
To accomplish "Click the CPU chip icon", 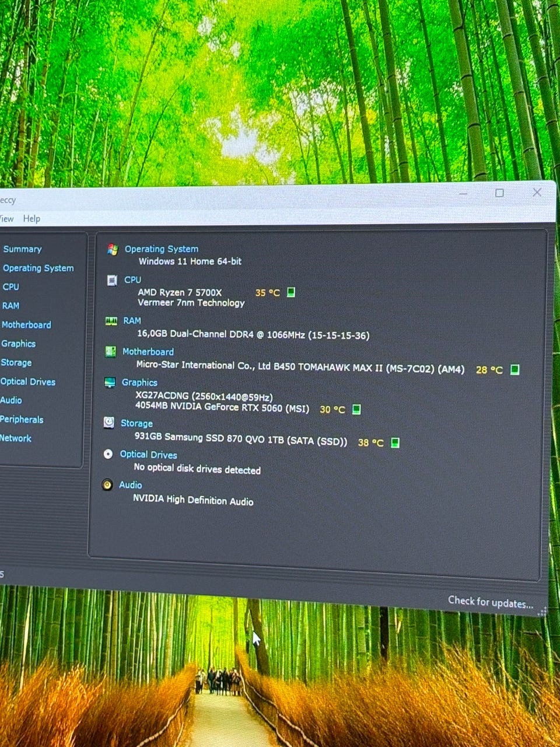I will [112, 280].
